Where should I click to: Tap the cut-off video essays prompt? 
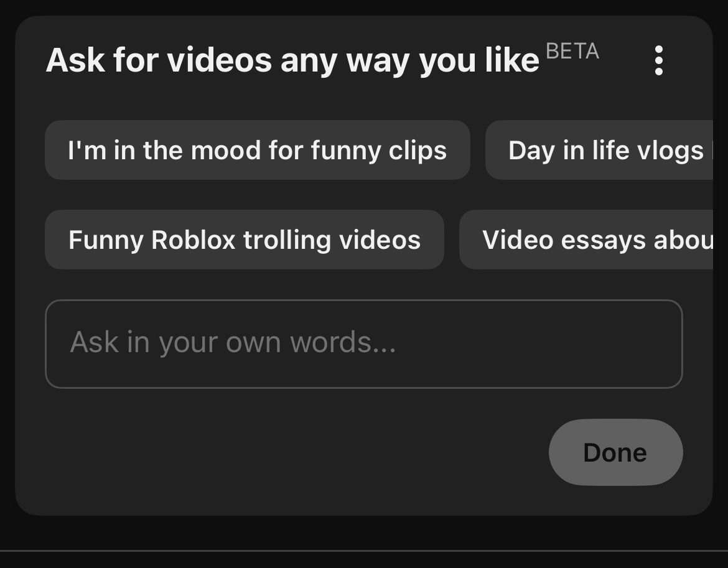click(591, 240)
